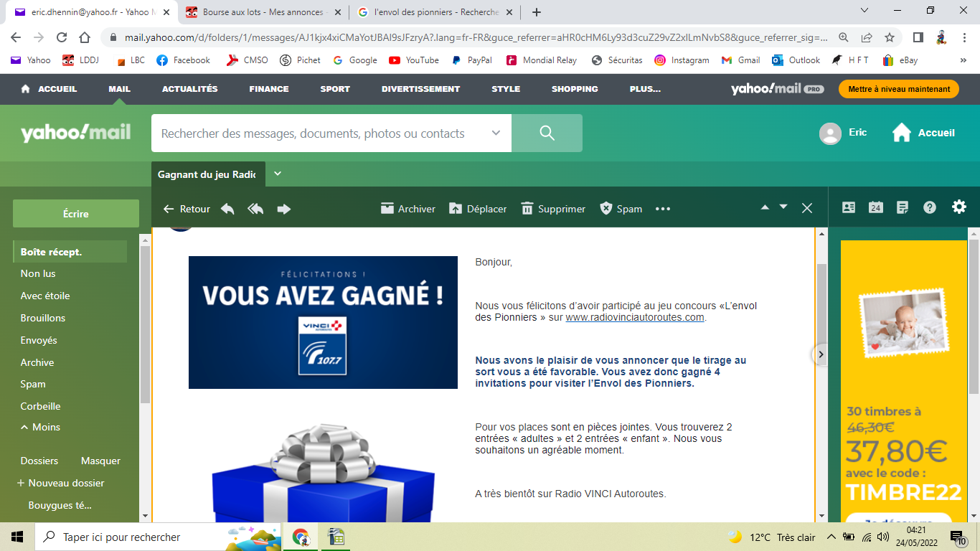Open Eric profile avatar
980x551 pixels.
pos(830,133)
